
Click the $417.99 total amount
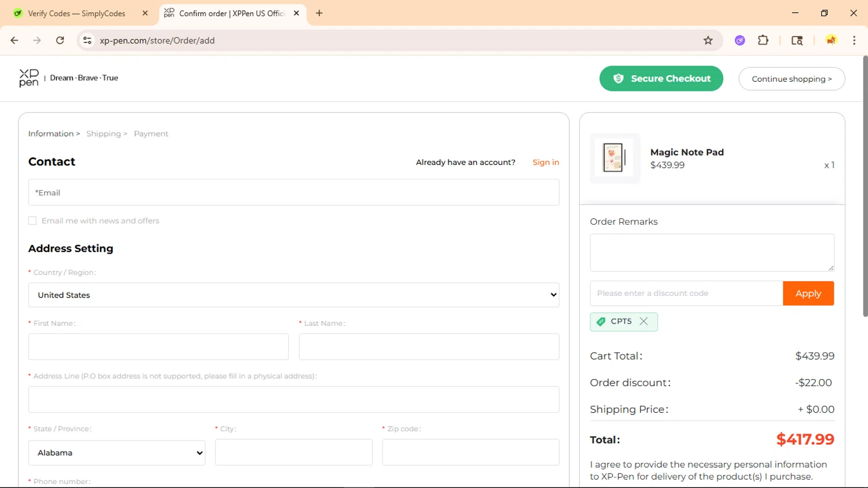[x=805, y=439]
